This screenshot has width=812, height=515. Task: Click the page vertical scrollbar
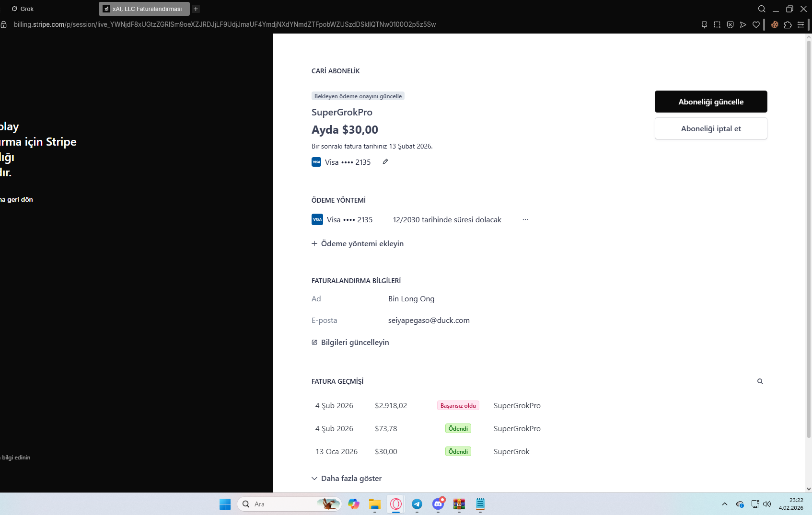[x=809, y=240]
